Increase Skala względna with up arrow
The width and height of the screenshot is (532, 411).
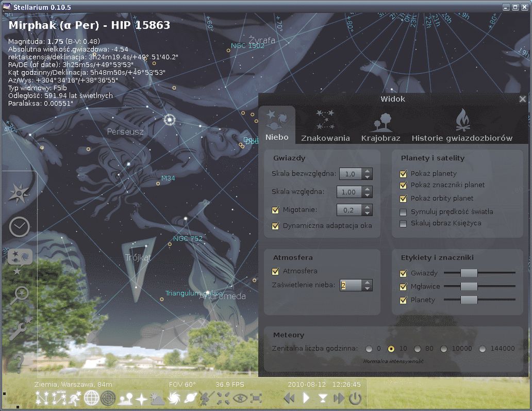coord(367,189)
